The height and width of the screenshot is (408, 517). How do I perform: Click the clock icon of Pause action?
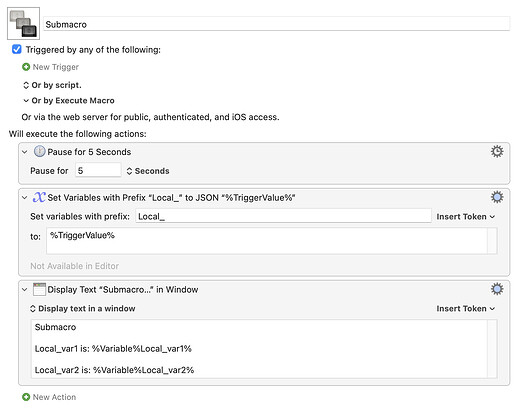pyautogui.click(x=39, y=151)
